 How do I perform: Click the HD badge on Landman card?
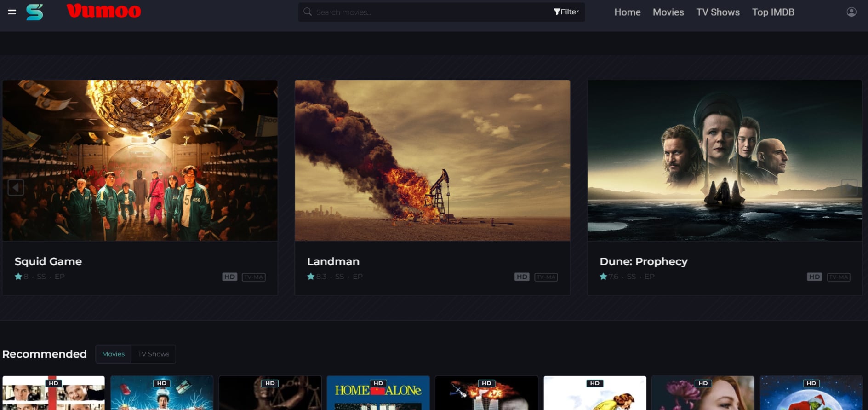coord(522,277)
